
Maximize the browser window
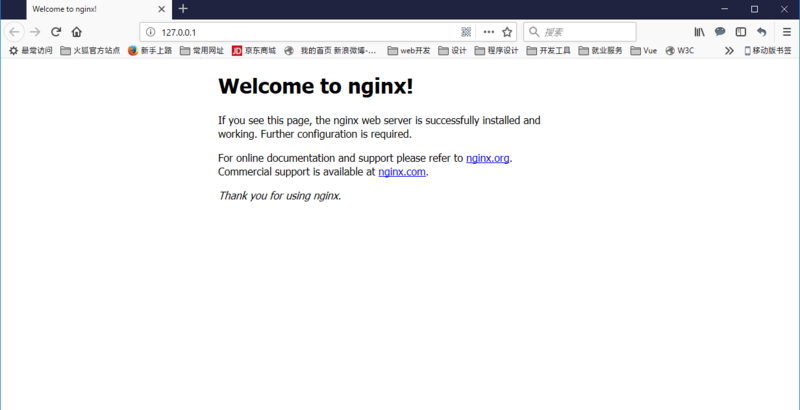(x=754, y=9)
